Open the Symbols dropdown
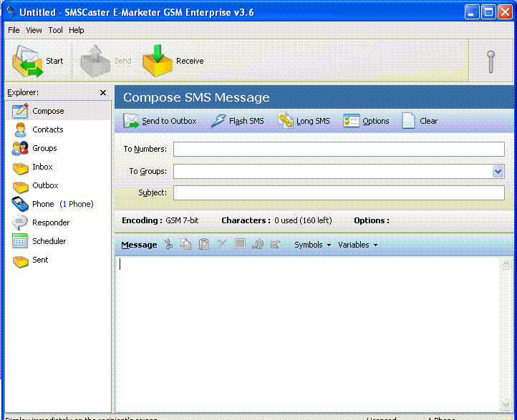This screenshot has width=517, height=420. coord(313,245)
